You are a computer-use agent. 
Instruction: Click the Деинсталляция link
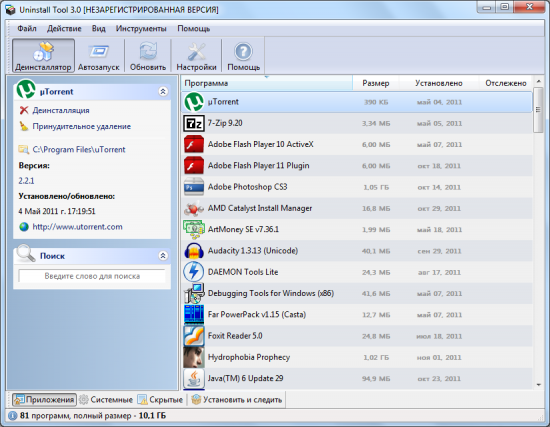tap(61, 111)
